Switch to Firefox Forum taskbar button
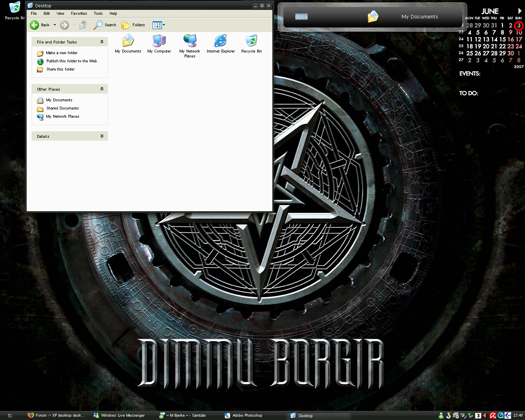 coord(57,415)
